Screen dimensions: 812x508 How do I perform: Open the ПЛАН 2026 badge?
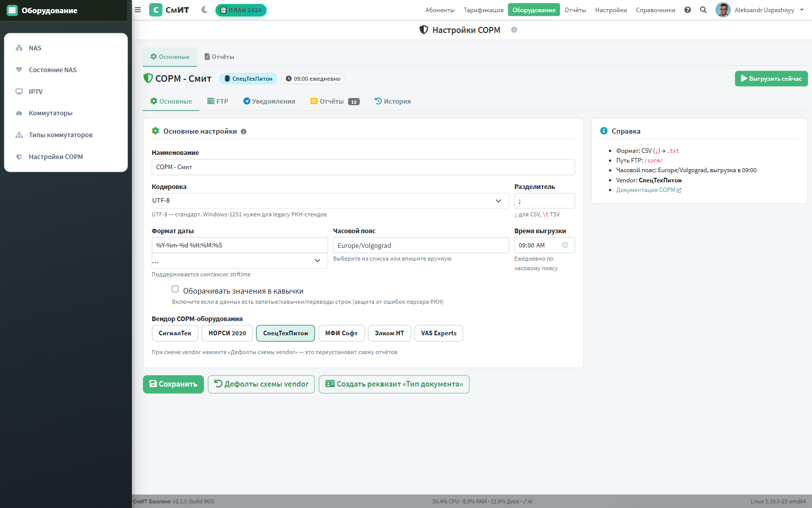pyautogui.click(x=241, y=10)
